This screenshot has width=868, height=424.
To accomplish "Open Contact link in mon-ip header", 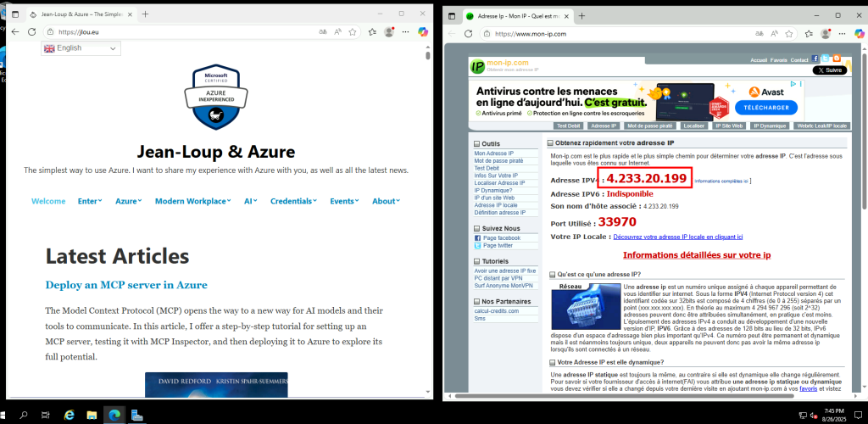I will [799, 59].
